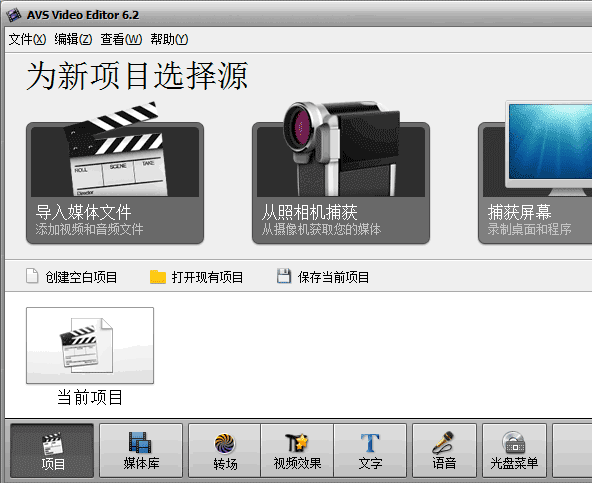The image size is (592, 483).
Task: Open the 编辑 menu
Action: pyautogui.click(x=73, y=39)
